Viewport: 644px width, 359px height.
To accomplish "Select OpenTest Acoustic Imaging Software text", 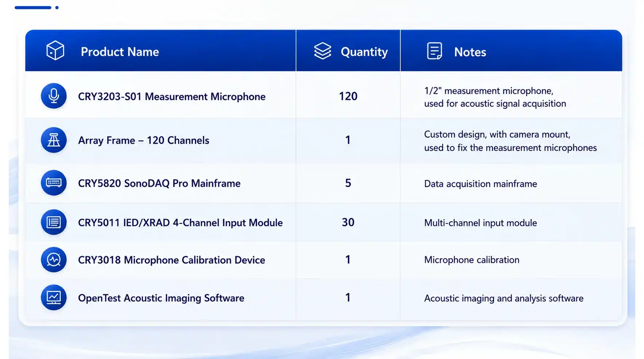I will click(x=161, y=298).
